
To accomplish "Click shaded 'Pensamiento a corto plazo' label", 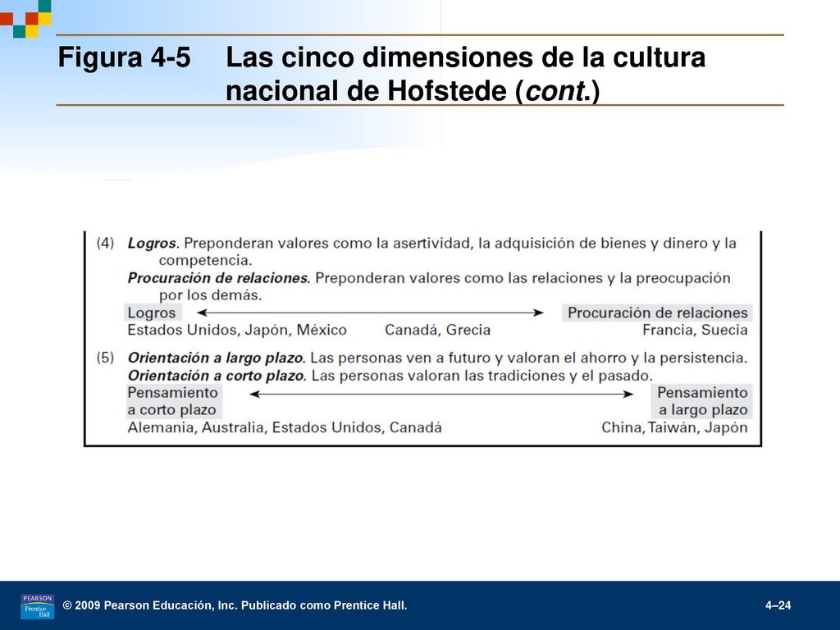I will click(174, 401).
